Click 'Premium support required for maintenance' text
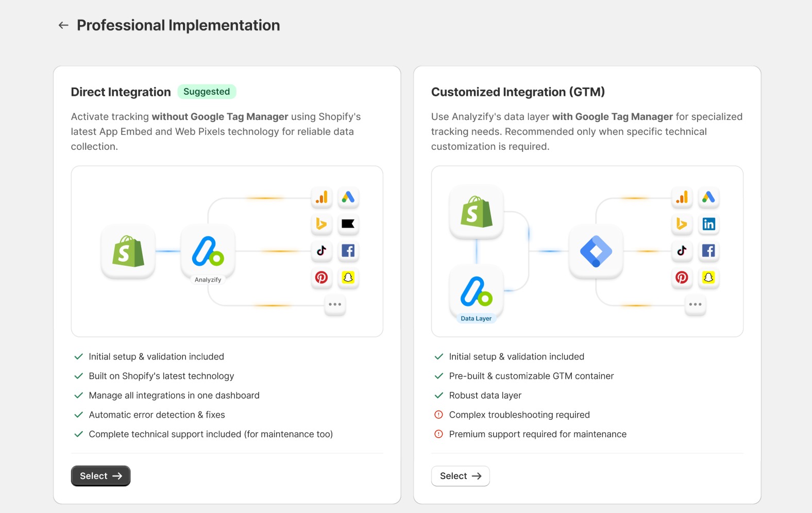 tap(538, 434)
